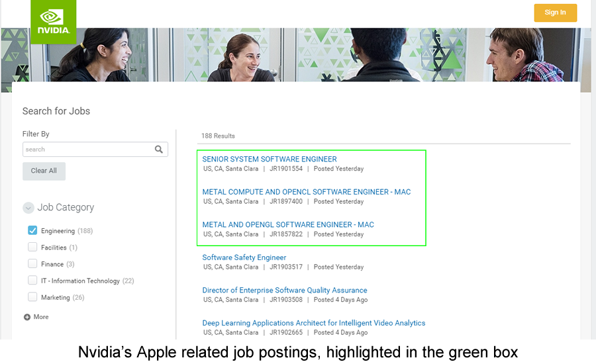Uncheck the Engineering category checkbox

coord(32,230)
